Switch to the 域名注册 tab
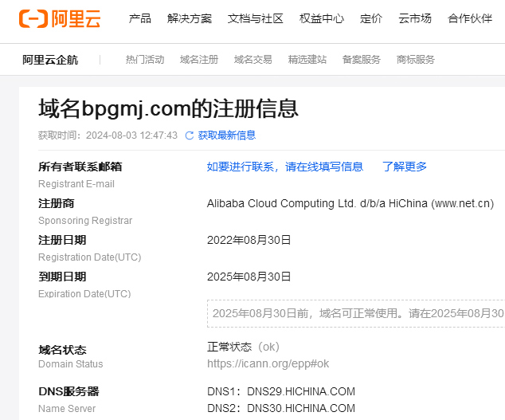The image size is (505, 420). click(x=199, y=60)
